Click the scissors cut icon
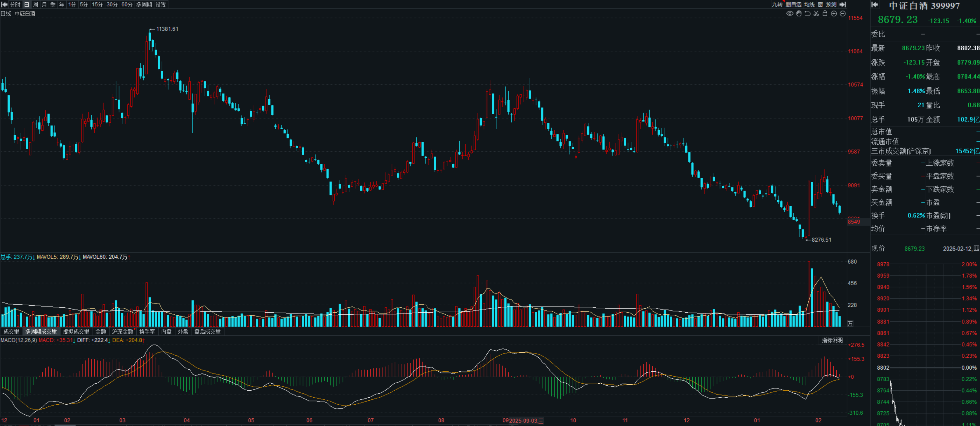 (x=816, y=14)
